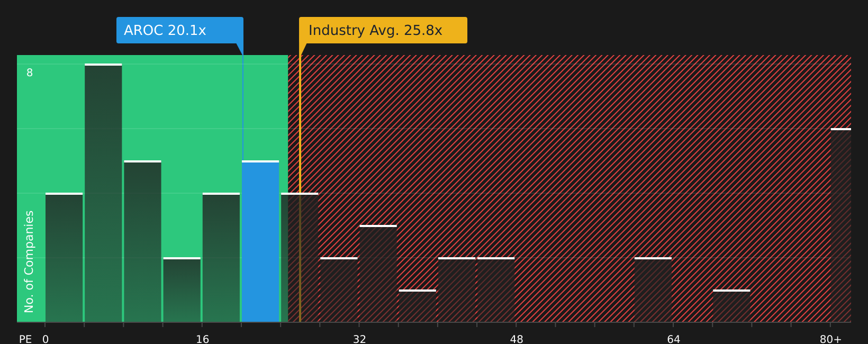The height and width of the screenshot is (344, 868).
Task: Click the '0' PE axis label
Action: [x=46, y=339]
